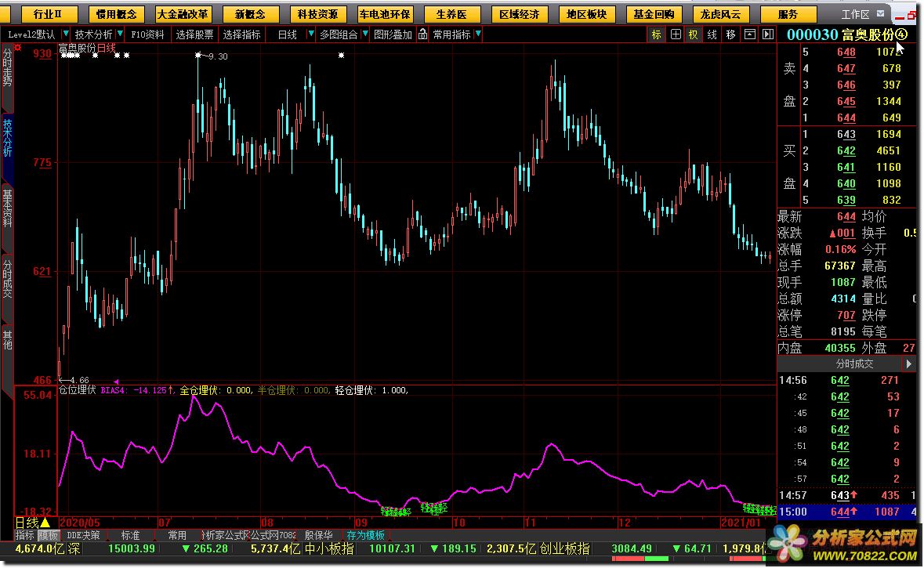Screen dimensions: 924x568
Task: Open the 慢用概念 menu button
Action: click(116, 14)
